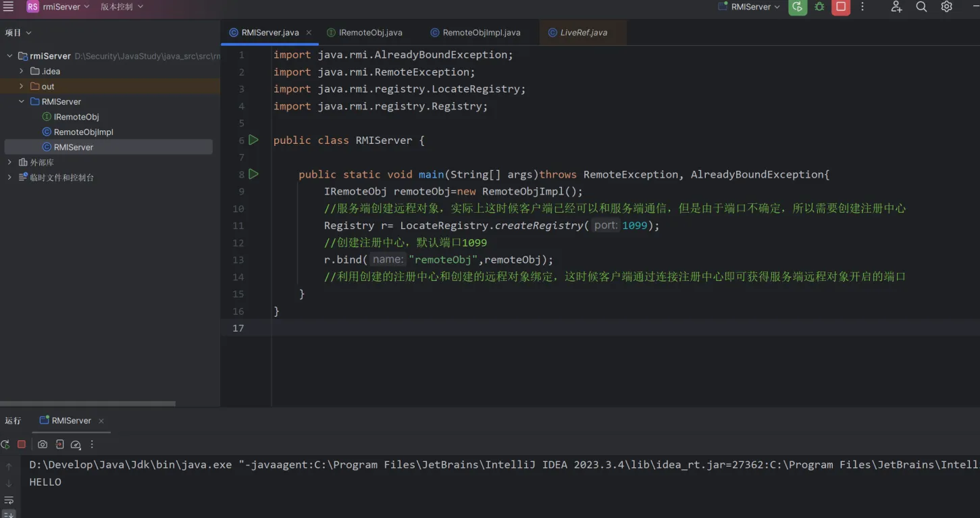
Task: Click Rerun icon in the run toolbar
Action: click(x=5, y=444)
